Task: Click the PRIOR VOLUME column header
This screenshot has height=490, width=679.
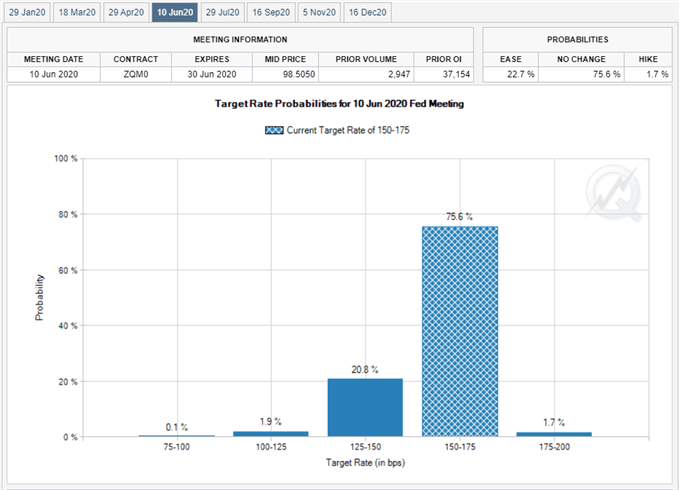Action: (366, 59)
